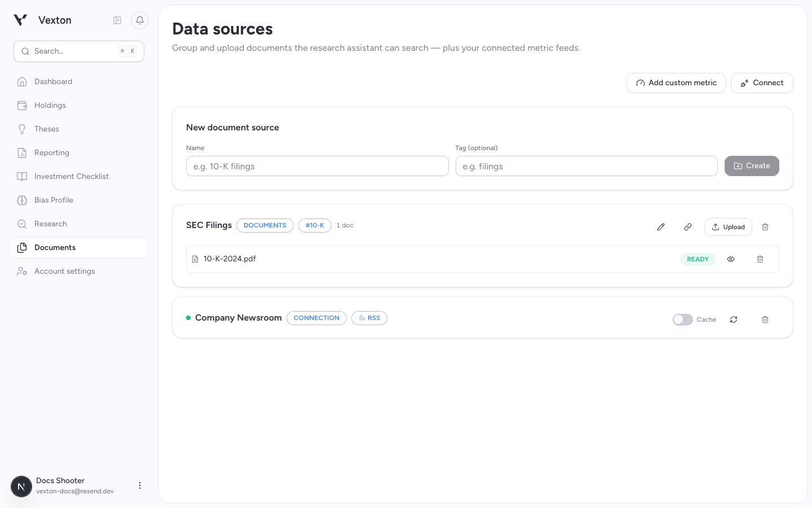Open the Dashboard page
Screen dimensions: 812x508
(79, 82)
